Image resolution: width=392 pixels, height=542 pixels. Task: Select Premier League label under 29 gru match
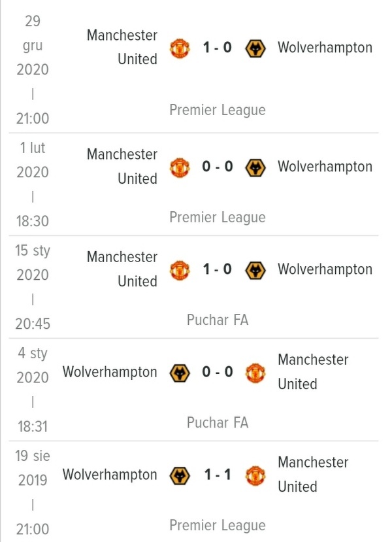(218, 110)
